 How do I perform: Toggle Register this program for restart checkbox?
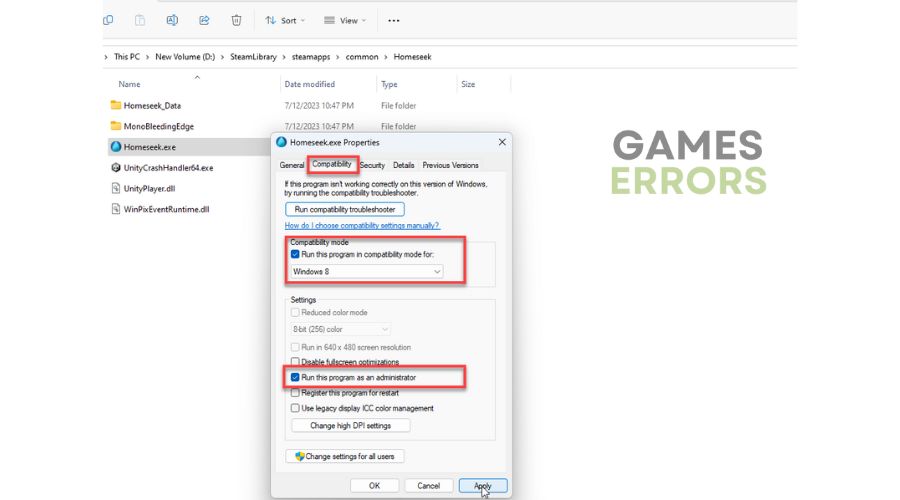coord(295,393)
